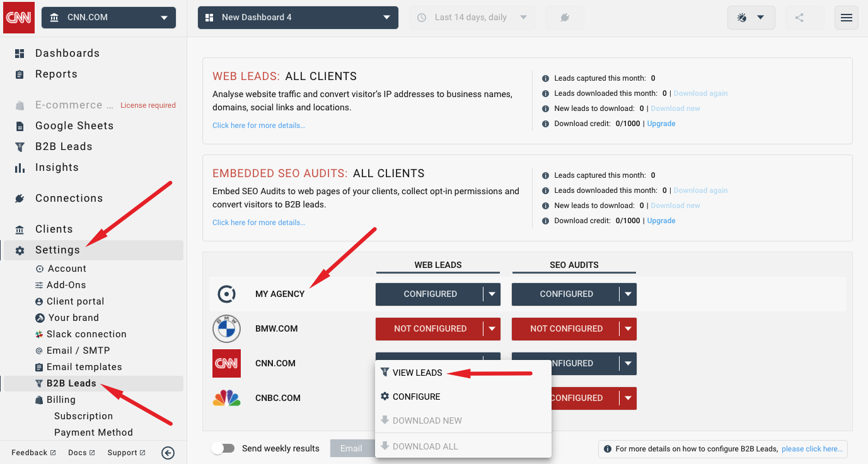Toggle the Send weekly results switch
The height and width of the screenshot is (464, 868).
[223, 448]
